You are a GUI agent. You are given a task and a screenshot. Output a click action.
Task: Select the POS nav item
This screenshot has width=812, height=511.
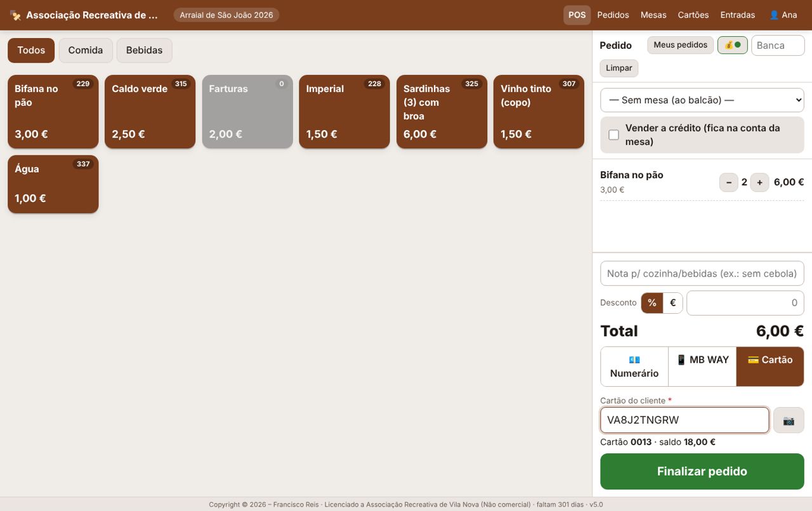[577, 15]
